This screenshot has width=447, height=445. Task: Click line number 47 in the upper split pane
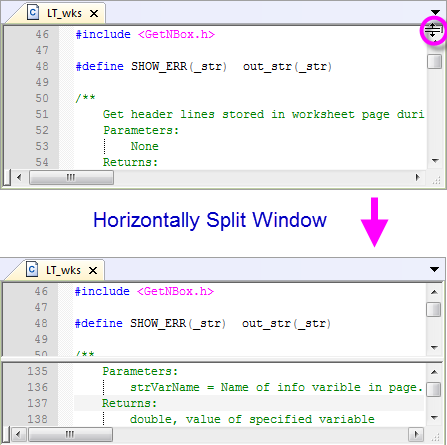pos(41,307)
